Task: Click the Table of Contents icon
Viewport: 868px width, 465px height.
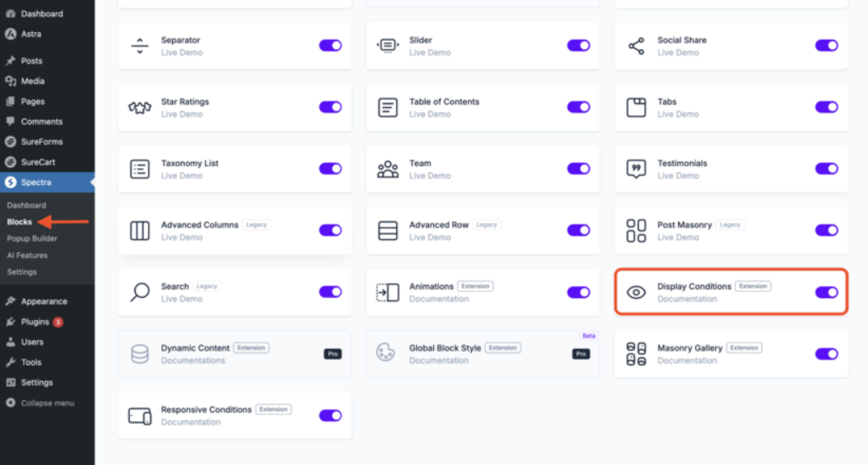Action: [x=388, y=107]
